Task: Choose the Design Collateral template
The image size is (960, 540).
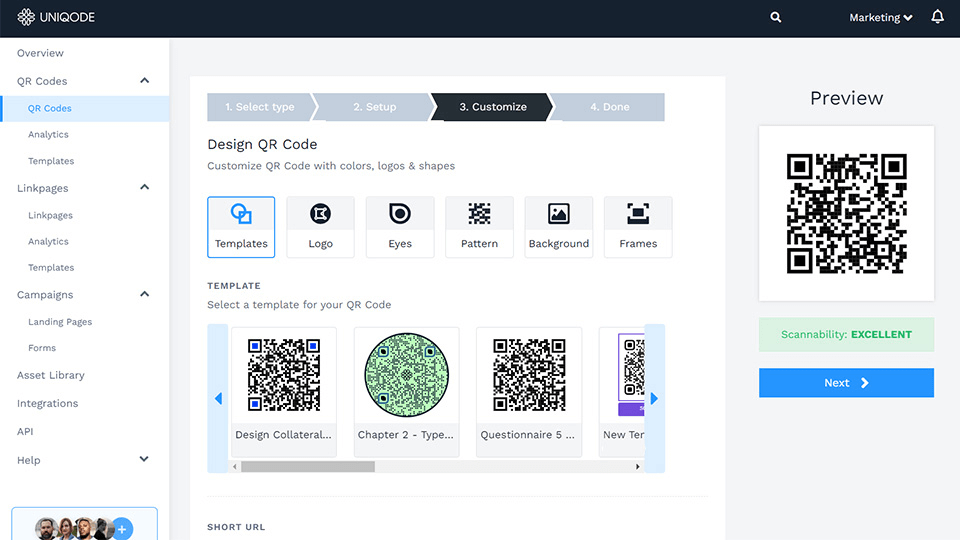Action: [283, 392]
